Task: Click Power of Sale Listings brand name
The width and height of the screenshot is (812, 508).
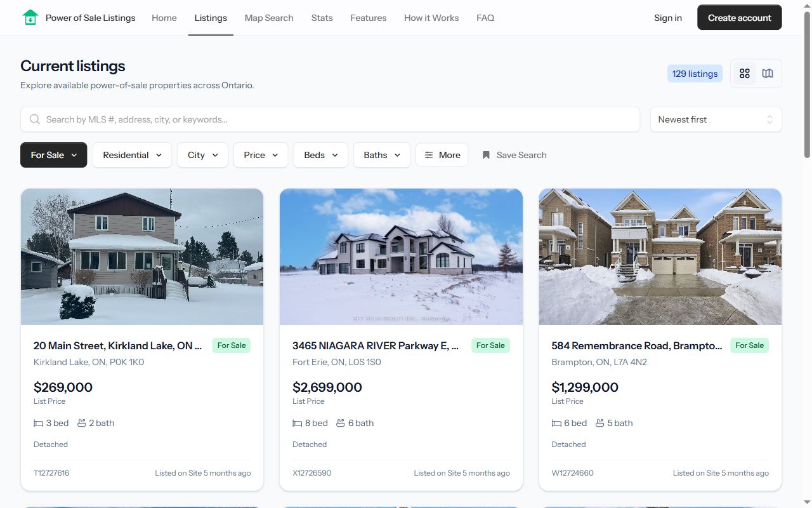Action: [x=91, y=18]
